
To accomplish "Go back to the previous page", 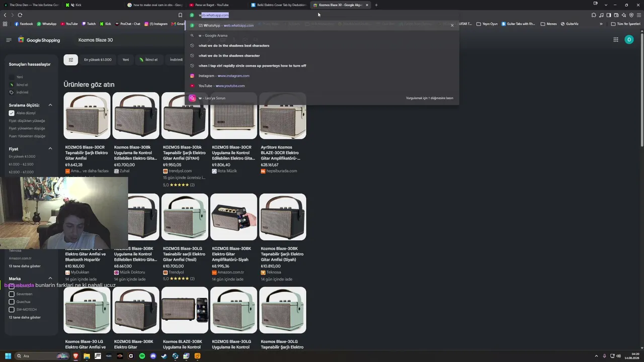I will point(5,15).
